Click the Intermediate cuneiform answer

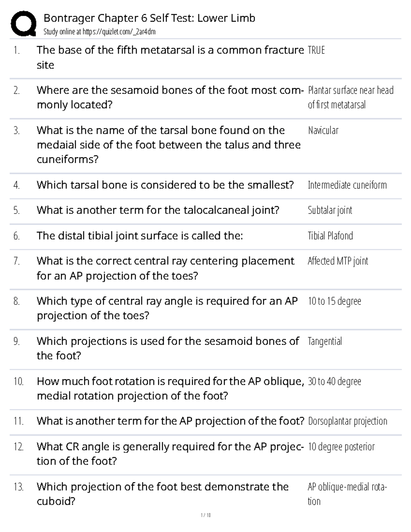click(x=347, y=185)
